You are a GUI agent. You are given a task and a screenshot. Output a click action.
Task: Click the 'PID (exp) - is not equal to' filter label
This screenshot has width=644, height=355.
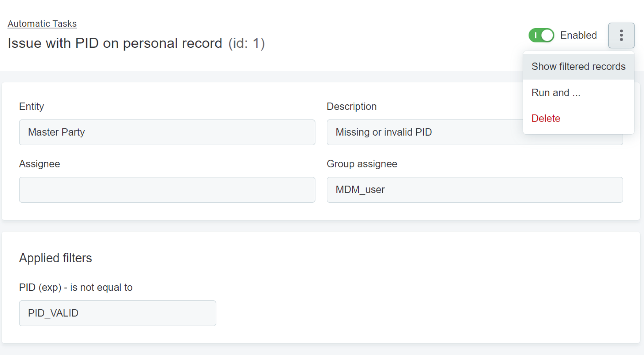point(76,287)
